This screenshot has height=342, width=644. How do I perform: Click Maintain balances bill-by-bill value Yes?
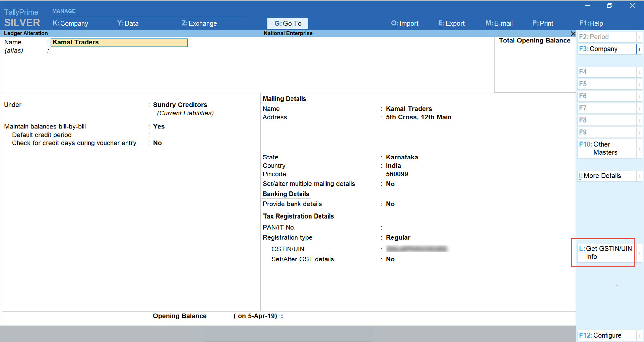click(x=159, y=126)
